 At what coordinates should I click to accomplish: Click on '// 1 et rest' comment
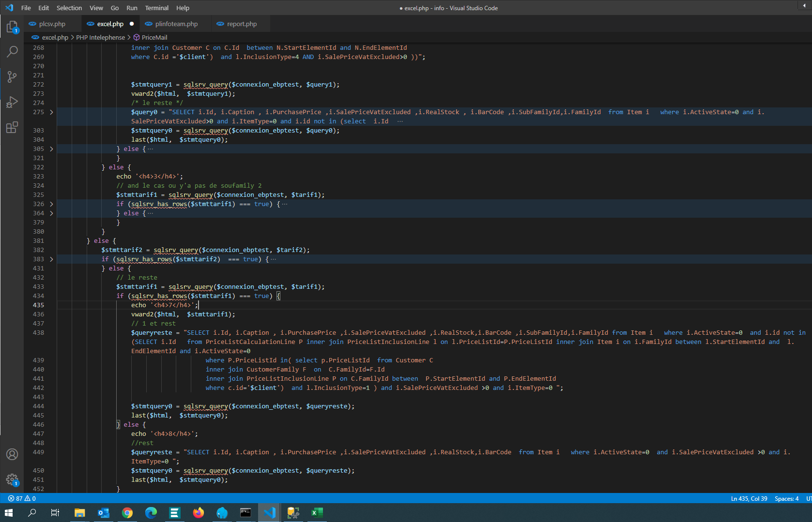coord(153,324)
